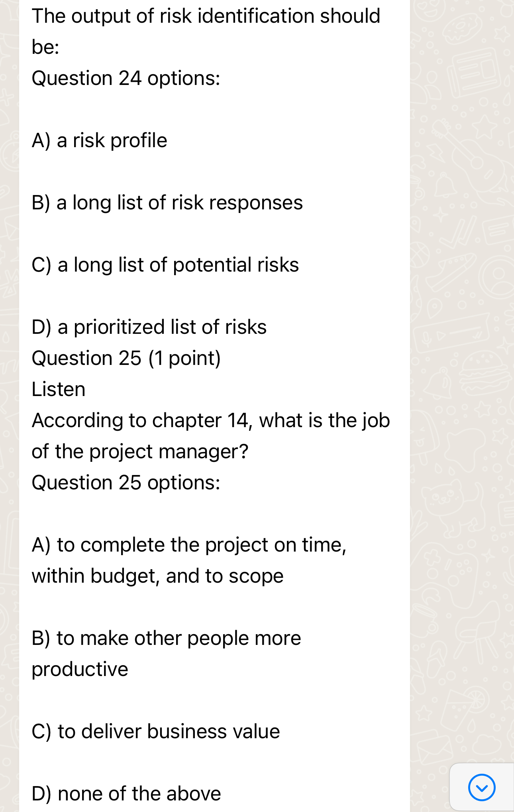
Task: Click the Listen link for Question 25
Action: [58, 389]
